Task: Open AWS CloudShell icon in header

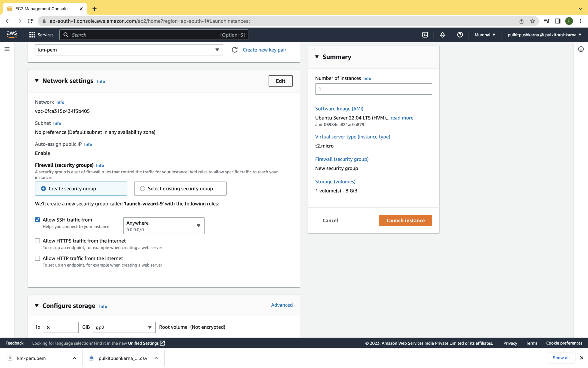Action: 425,35
